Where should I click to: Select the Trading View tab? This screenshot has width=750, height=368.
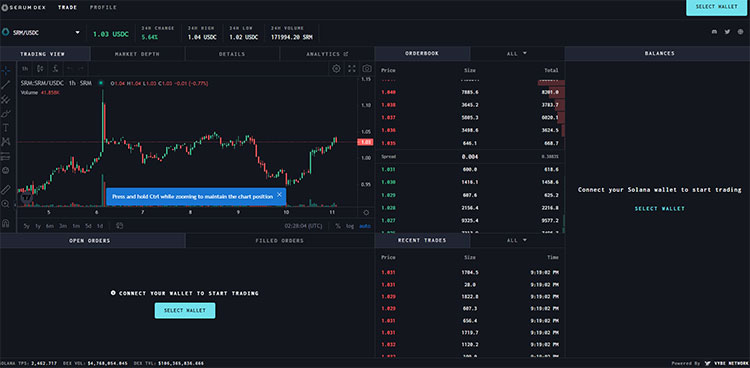(x=45, y=54)
